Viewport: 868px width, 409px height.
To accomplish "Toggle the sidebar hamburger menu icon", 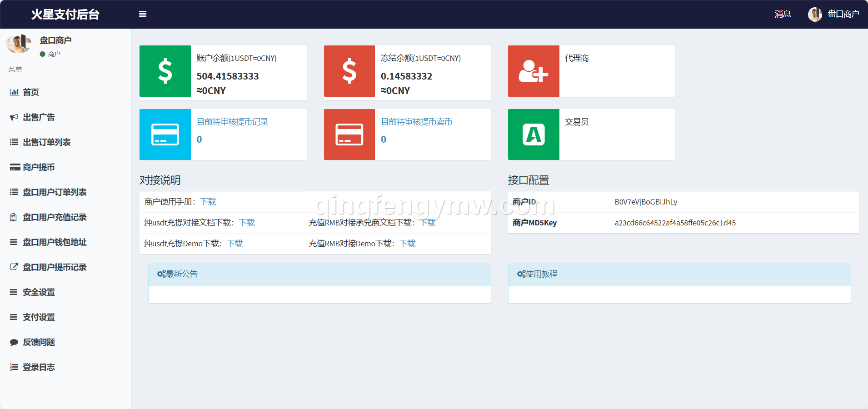I will (x=143, y=14).
